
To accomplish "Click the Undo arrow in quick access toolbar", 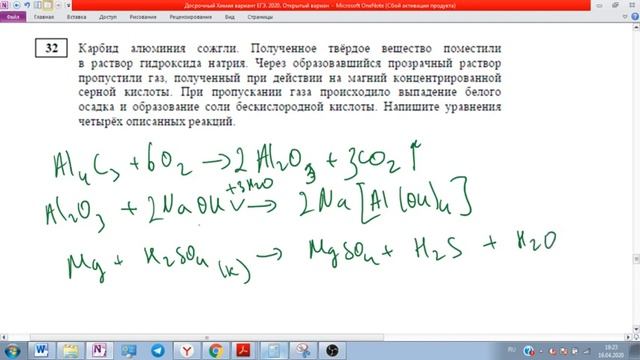I will click(27, 5).
